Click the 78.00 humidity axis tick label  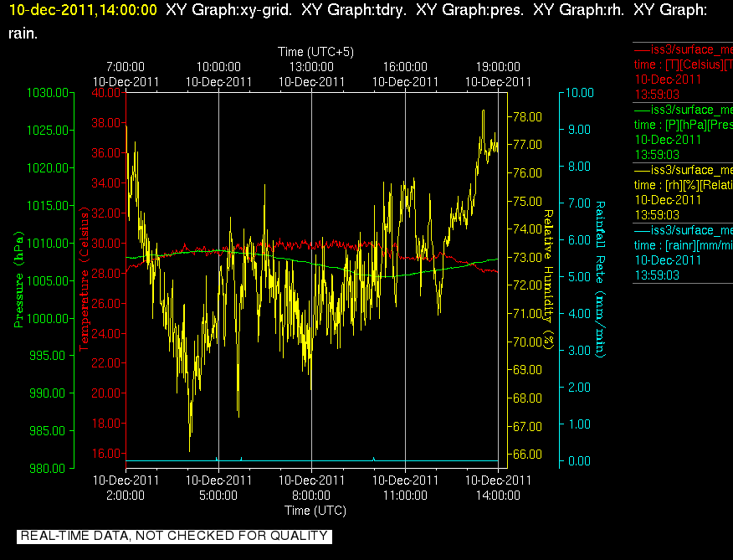[x=528, y=116]
